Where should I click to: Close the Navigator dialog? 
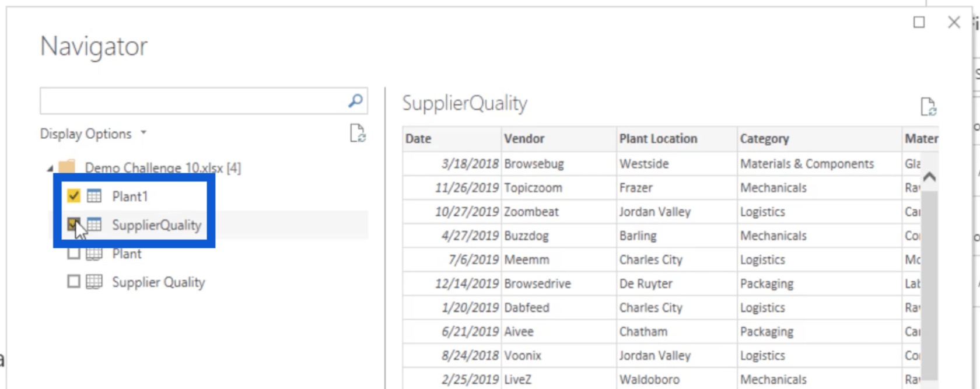pos(954,22)
